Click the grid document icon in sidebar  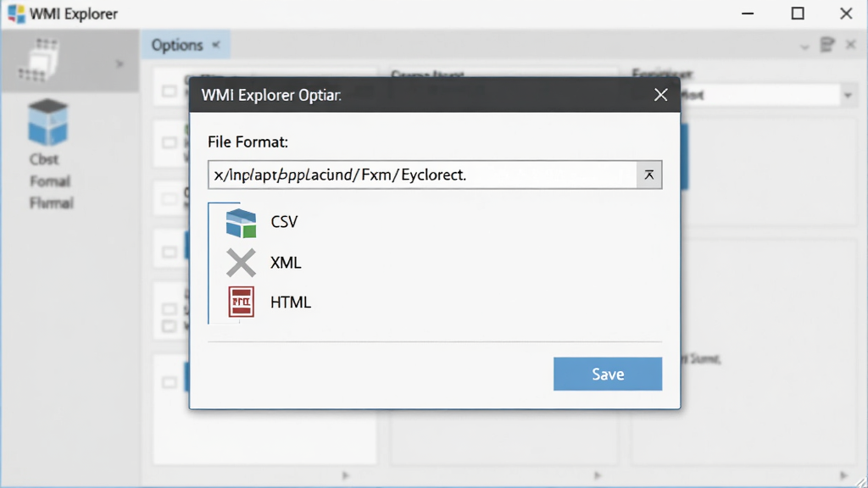tap(39, 59)
